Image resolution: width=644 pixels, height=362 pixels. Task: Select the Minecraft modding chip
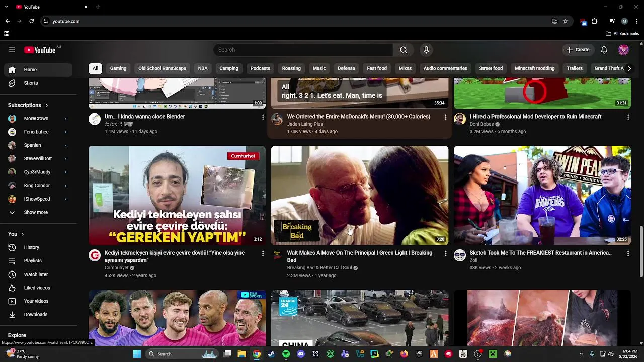click(535, 68)
